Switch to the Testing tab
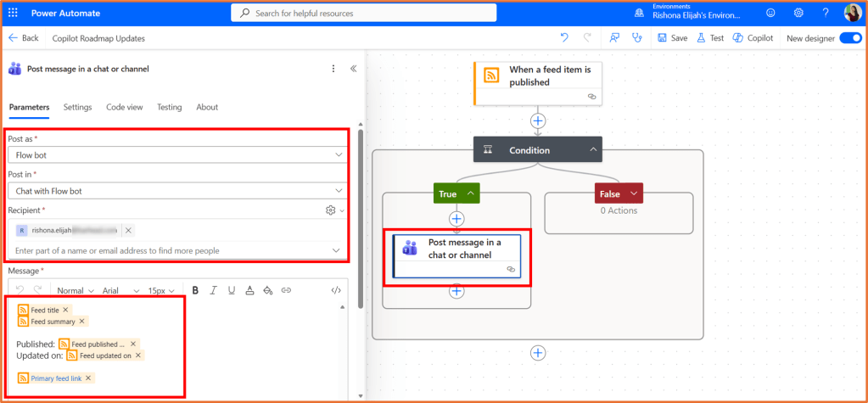 pyautogui.click(x=170, y=107)
